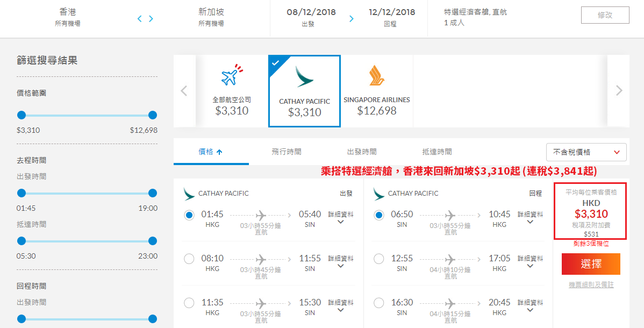Click the cabin and passenger summary text
This screenshot has height=328, width=644.
(476, 17)
